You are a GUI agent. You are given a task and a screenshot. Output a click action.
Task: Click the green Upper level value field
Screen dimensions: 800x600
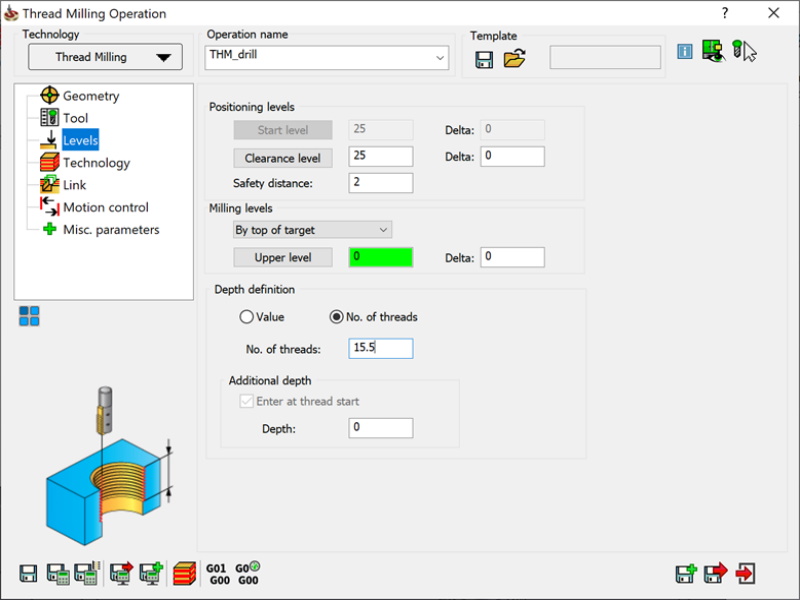381,257
